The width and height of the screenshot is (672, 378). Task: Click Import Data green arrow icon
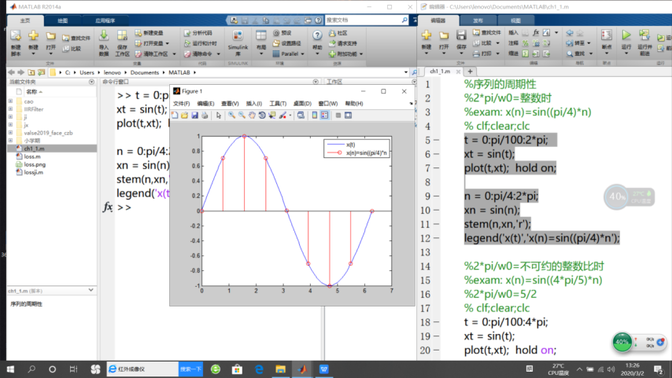click(x=103, y=36)
